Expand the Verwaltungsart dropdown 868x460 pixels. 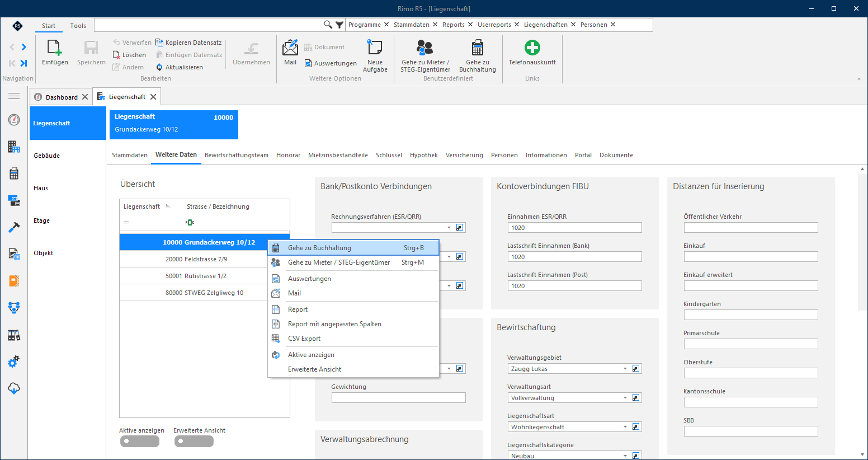tap(625, 398)
